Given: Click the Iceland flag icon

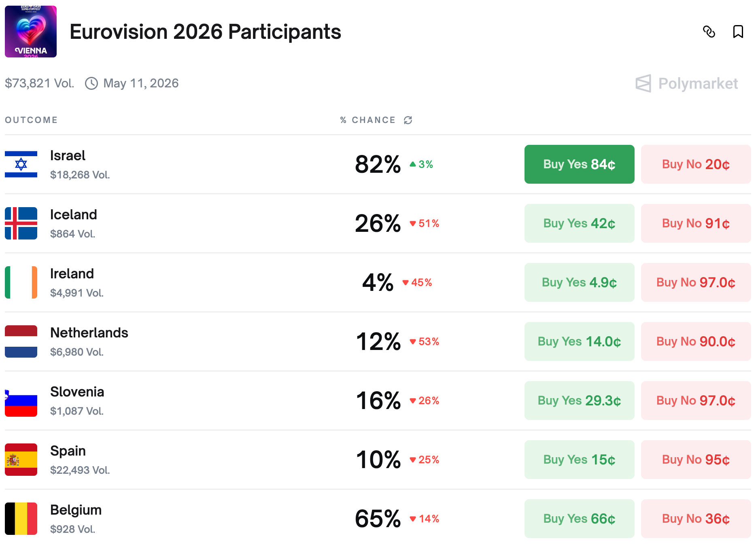Looking at the screenshot, I should 21,223.
